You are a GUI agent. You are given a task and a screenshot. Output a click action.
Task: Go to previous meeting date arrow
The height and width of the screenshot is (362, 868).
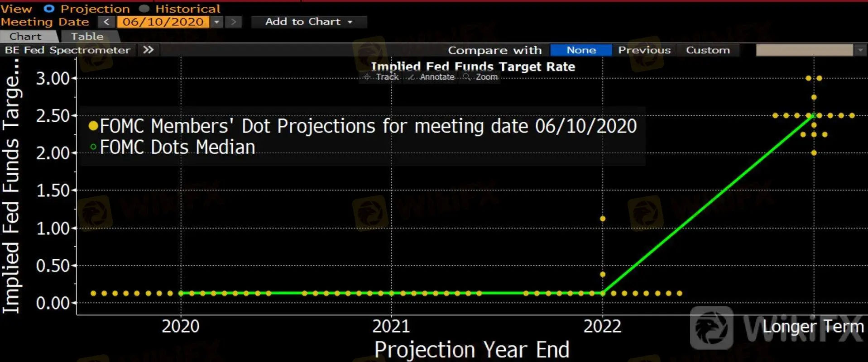[x=106, y=22]
